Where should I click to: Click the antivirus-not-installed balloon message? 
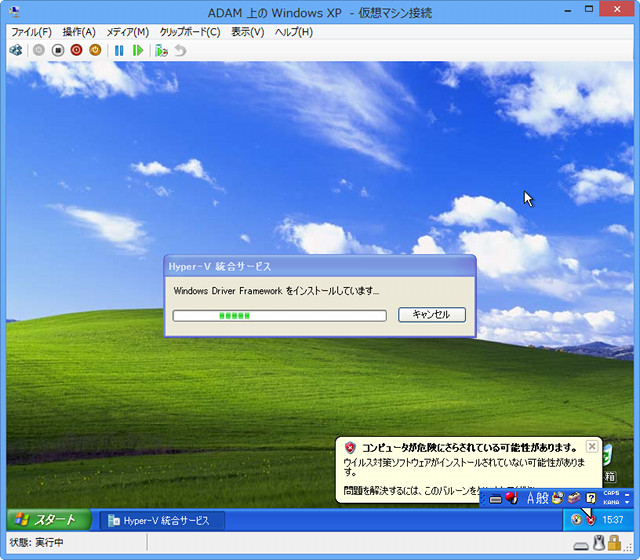point(464,467)
